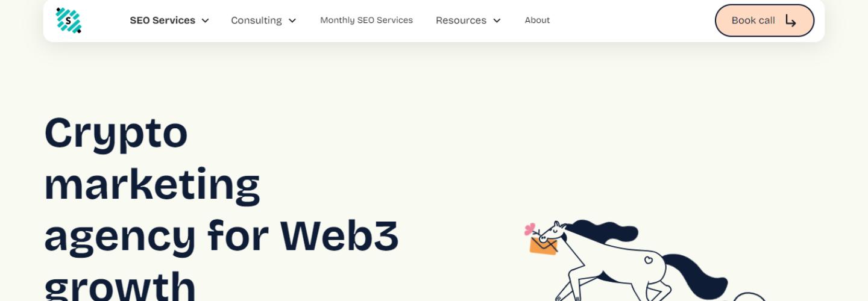Image resolution: width=868 pixels, height=301 pixels.
Task: Click the teal striped S logo
Action: click(x=69, y=20)
